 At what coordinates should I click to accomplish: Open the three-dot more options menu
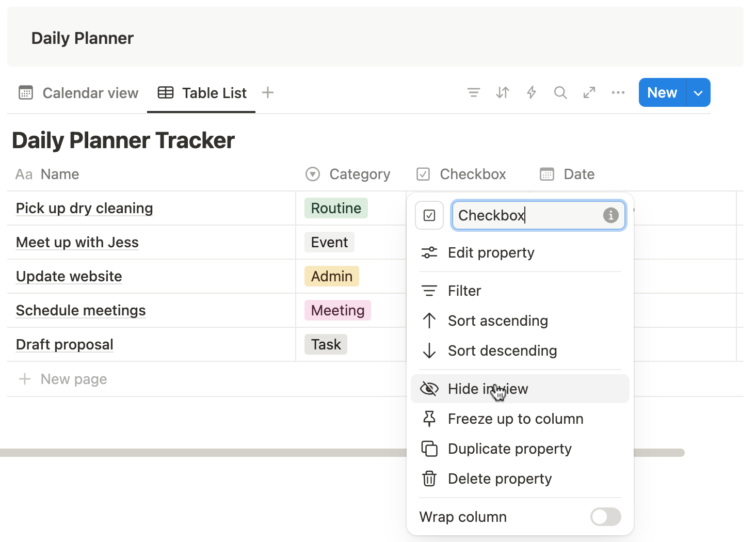pos(618,93)
